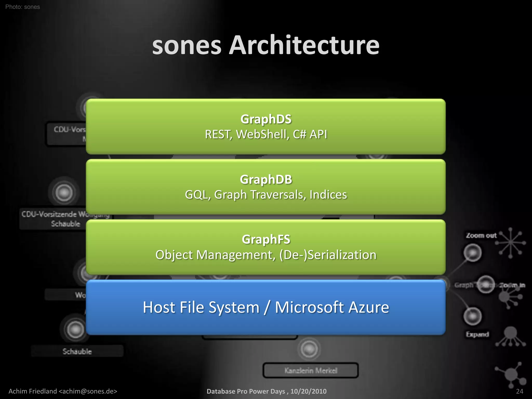Click the Zoom in cluster icon
Viewport: 532px width, 399px height.
click(510, 297)
